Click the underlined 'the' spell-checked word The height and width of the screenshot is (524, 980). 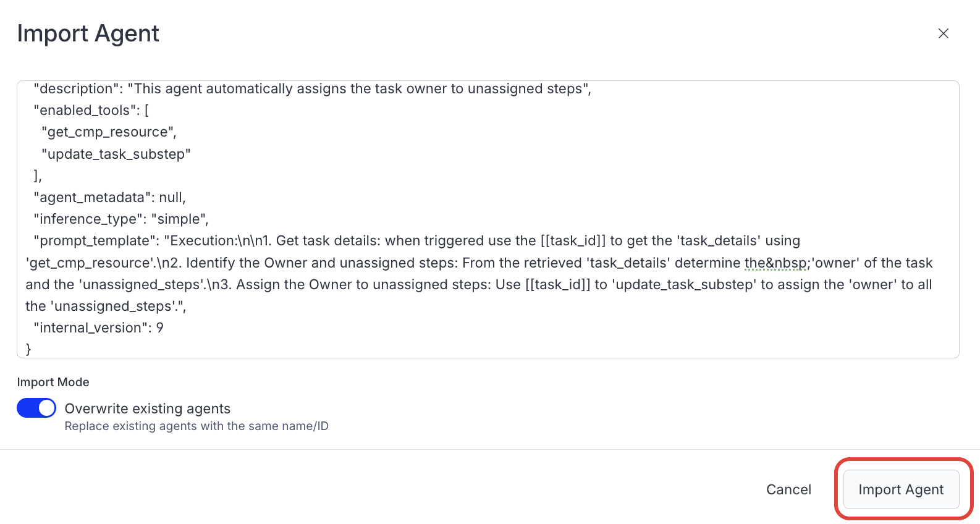(x=753, y=263)
